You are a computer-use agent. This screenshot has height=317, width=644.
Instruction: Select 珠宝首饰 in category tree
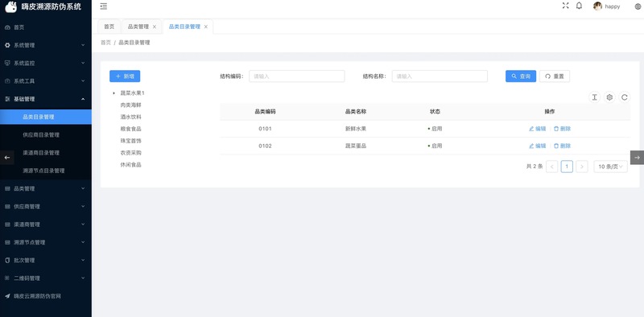coord(130,141)
